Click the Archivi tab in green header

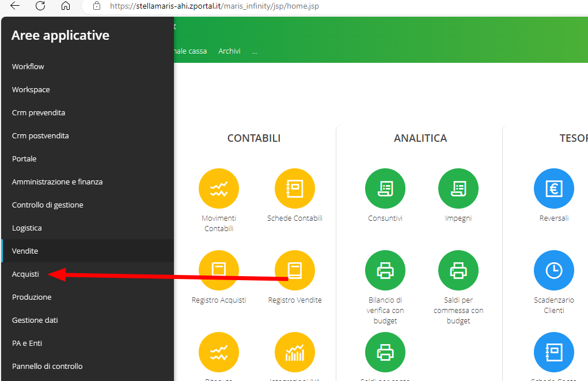pyautogui.click(x=229, y=51)
